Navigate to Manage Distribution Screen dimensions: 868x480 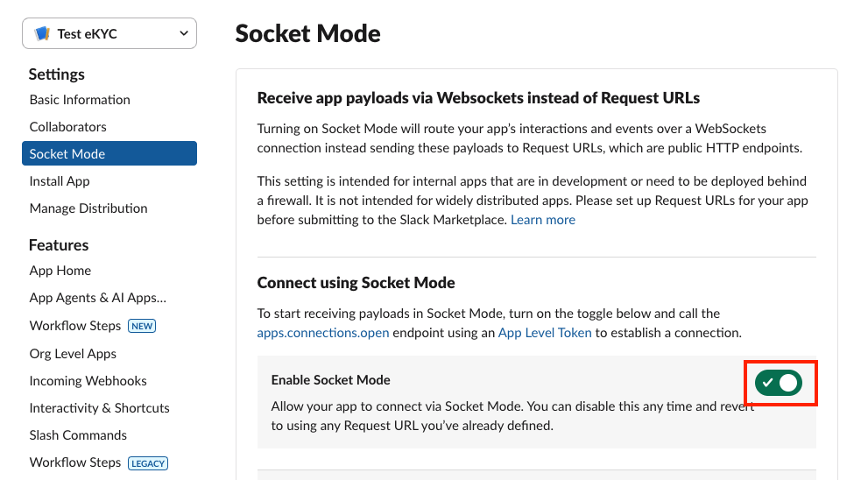click(x=88, y=208)
